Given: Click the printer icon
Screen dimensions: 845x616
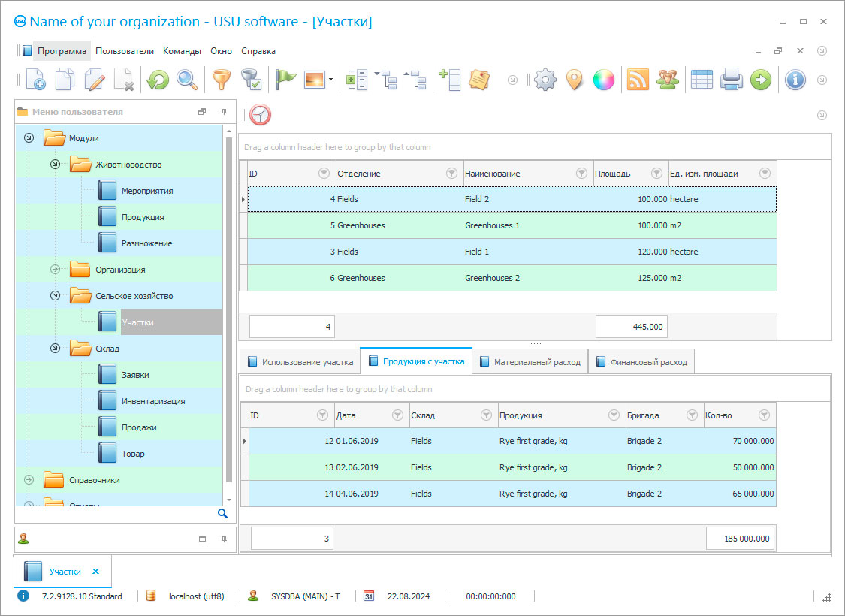Looking at the screenshot, I should click(732, 80).
